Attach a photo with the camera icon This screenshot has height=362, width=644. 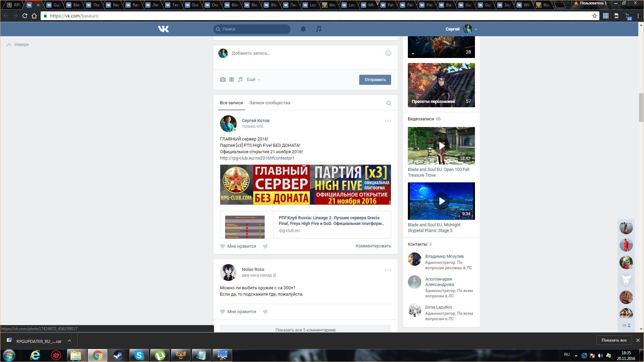pos(223,80)
